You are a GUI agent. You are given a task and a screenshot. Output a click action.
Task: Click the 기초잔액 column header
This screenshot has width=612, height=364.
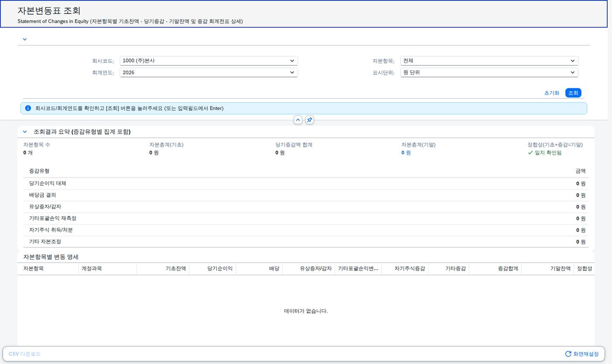tap(163, 269)
